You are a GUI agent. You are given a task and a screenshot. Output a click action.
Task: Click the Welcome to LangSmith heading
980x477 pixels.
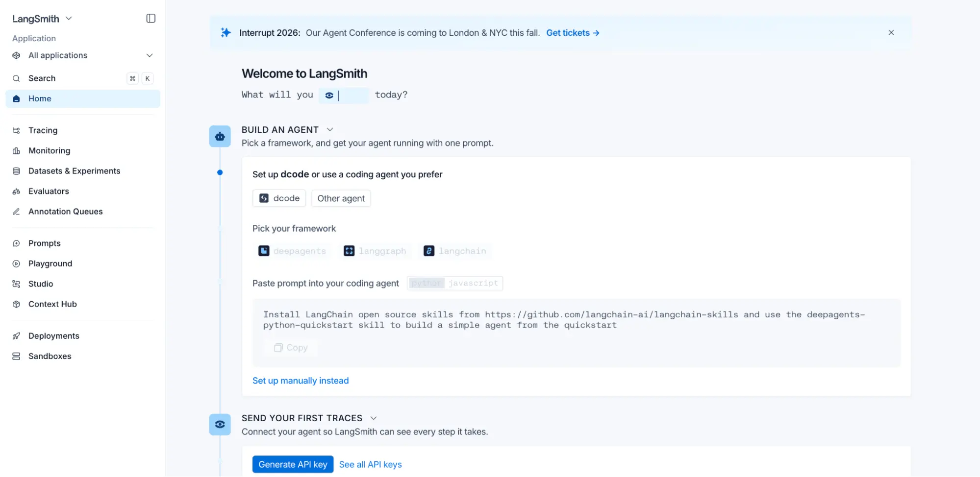pyautogui.click(x=304, y=73)
